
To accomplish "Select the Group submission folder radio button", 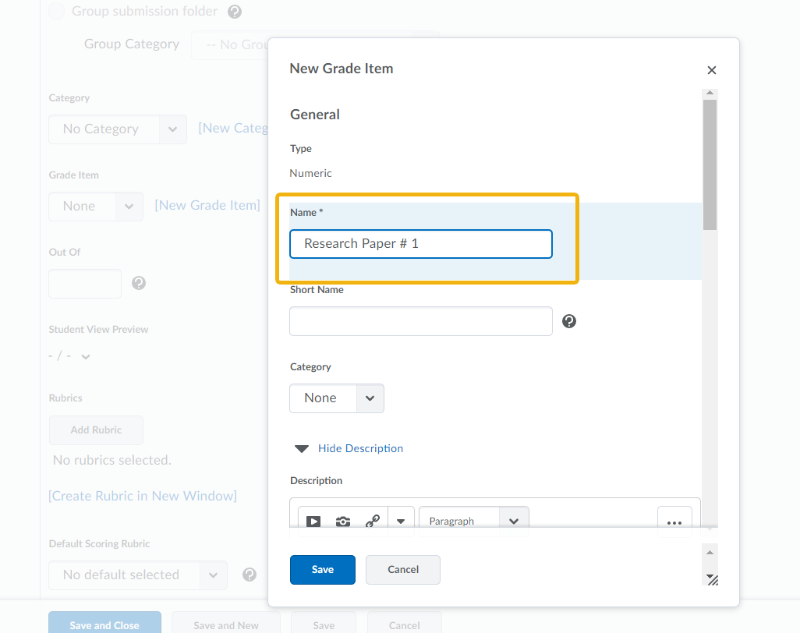I will click(x=58, y=12).
